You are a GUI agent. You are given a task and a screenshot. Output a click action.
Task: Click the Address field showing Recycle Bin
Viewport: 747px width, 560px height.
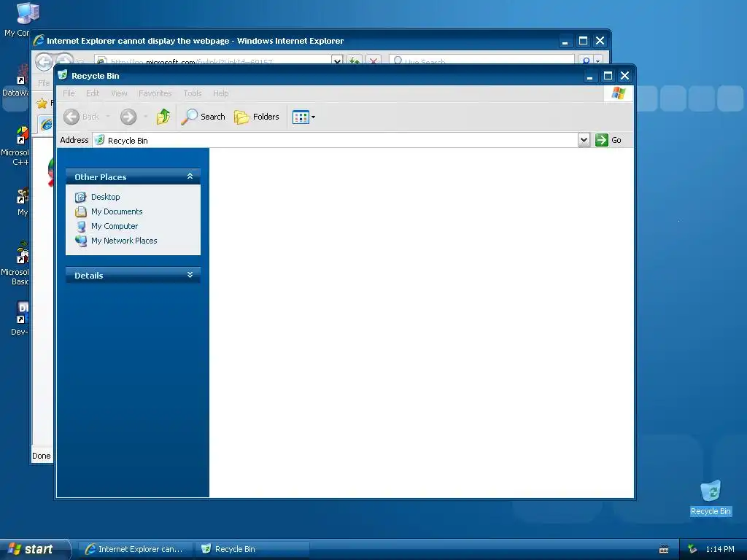pyautogui.click(x=334, y=140)
